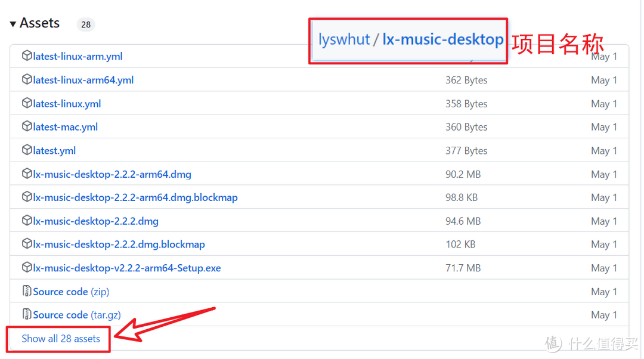Image resolution: width=644 pixels, height=359 pixels.
Task: Download Source code (tar.gz) archive
Action: tap(71, 315)
